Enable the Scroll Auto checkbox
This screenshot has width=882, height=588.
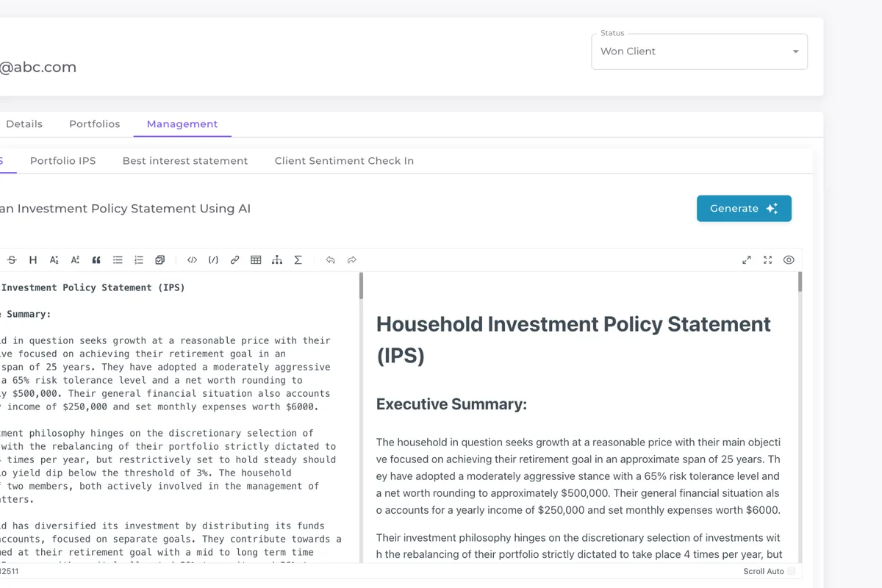[792, 571]
